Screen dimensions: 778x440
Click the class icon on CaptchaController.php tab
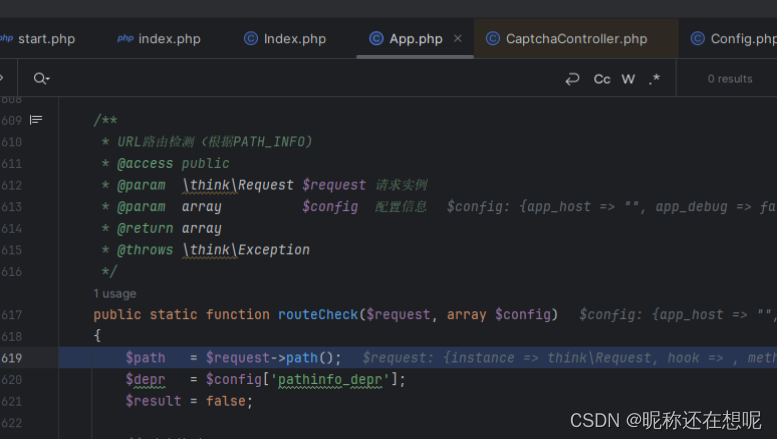492,38
